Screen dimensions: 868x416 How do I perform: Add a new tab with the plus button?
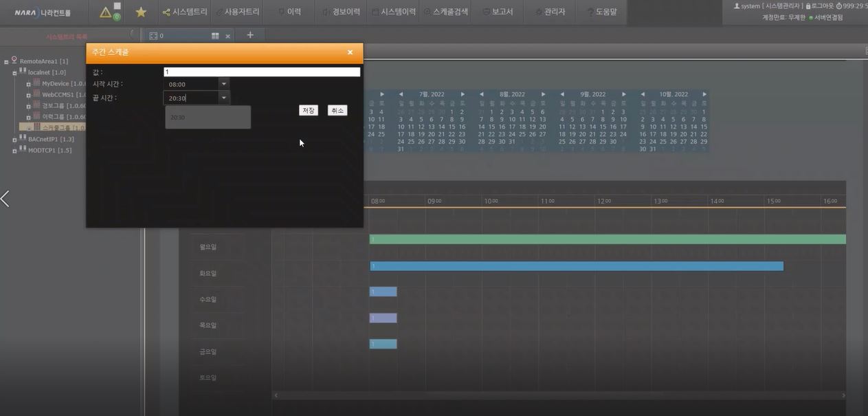[250, 35]
